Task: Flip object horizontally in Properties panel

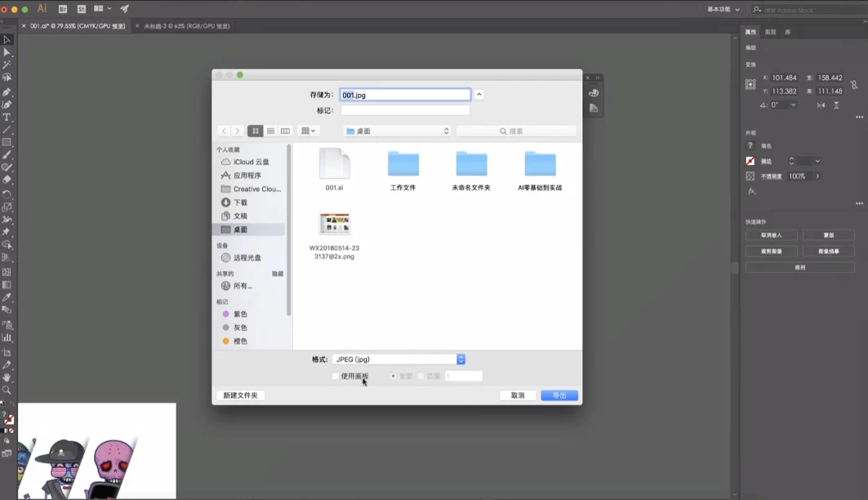Action: 822,105
